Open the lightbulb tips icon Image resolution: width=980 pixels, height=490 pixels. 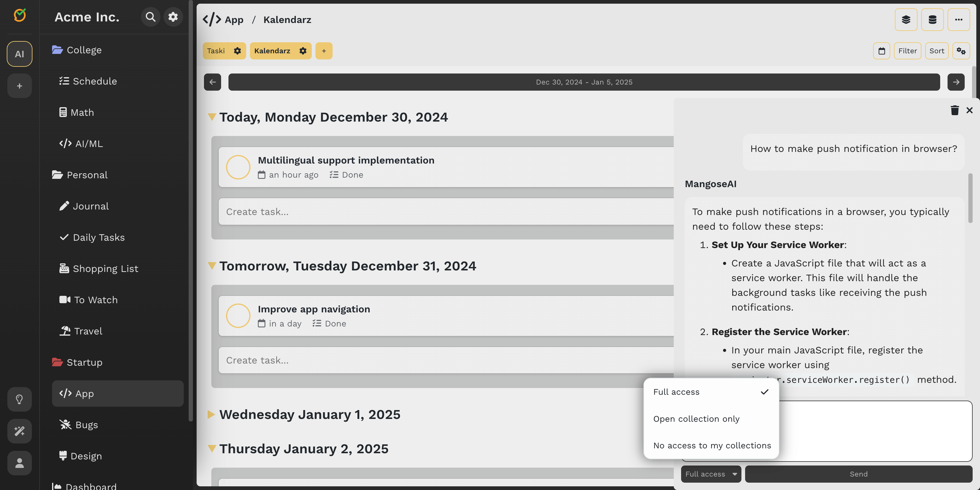(x=19, y=399)
